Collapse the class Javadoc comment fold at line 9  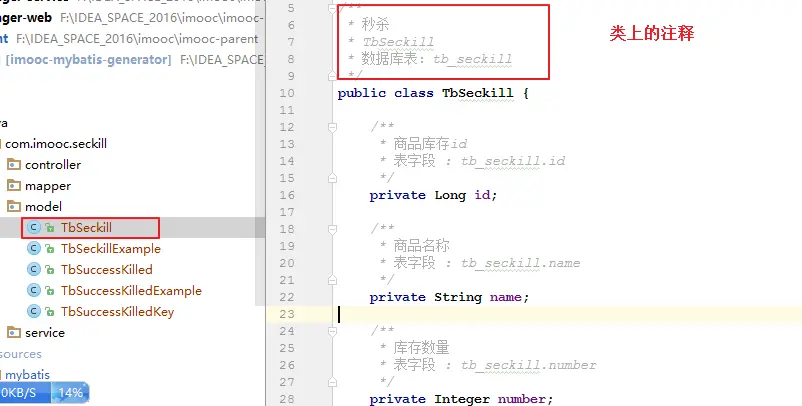click(x=332, y=76)
